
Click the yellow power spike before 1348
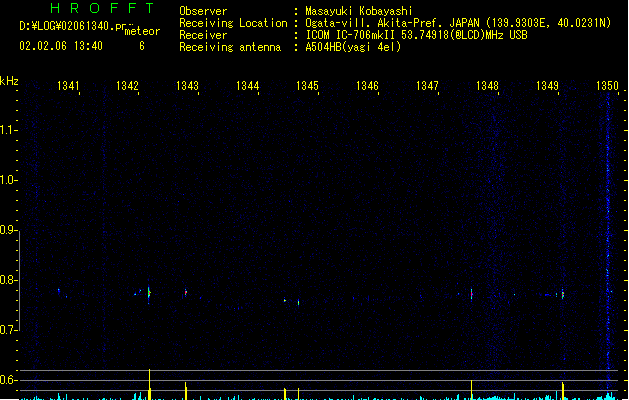pyautogui.click(x=471, y=390)
